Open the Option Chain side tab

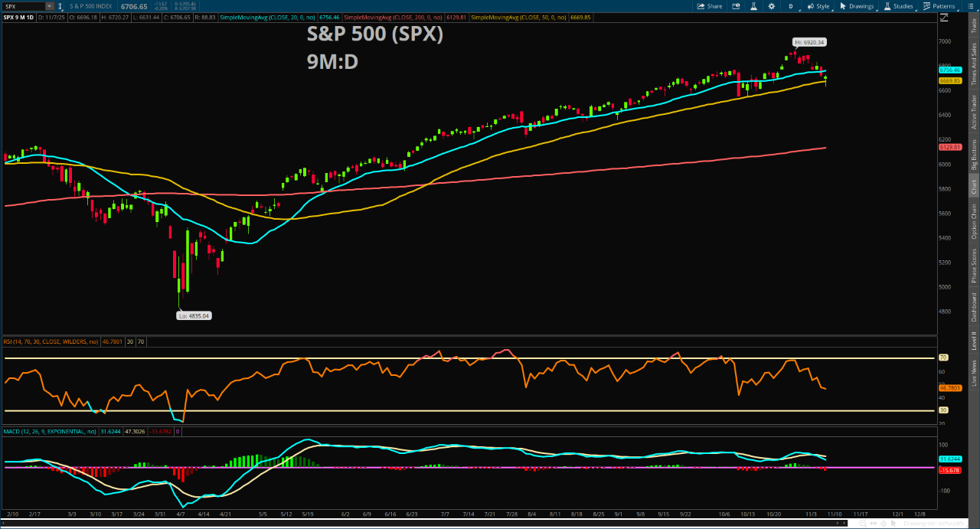click(974, 223)
